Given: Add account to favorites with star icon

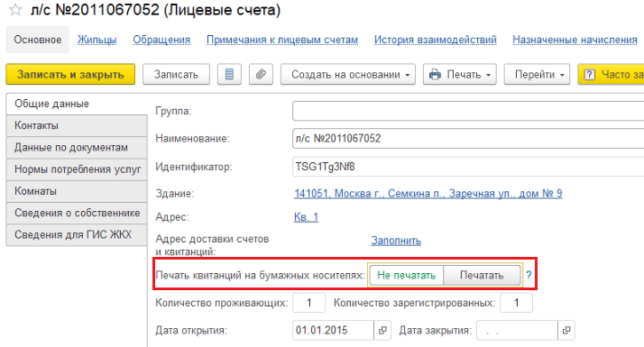Looking at the screenshot, I should [x=15, y=9].
